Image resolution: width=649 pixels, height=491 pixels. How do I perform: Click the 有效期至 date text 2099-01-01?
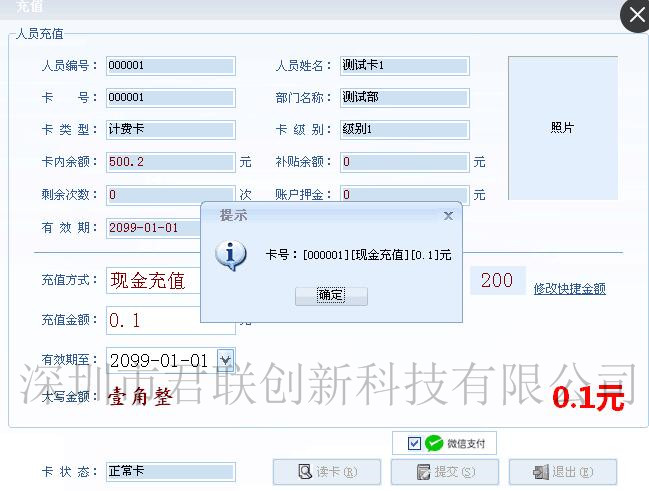tap(159, 361)
